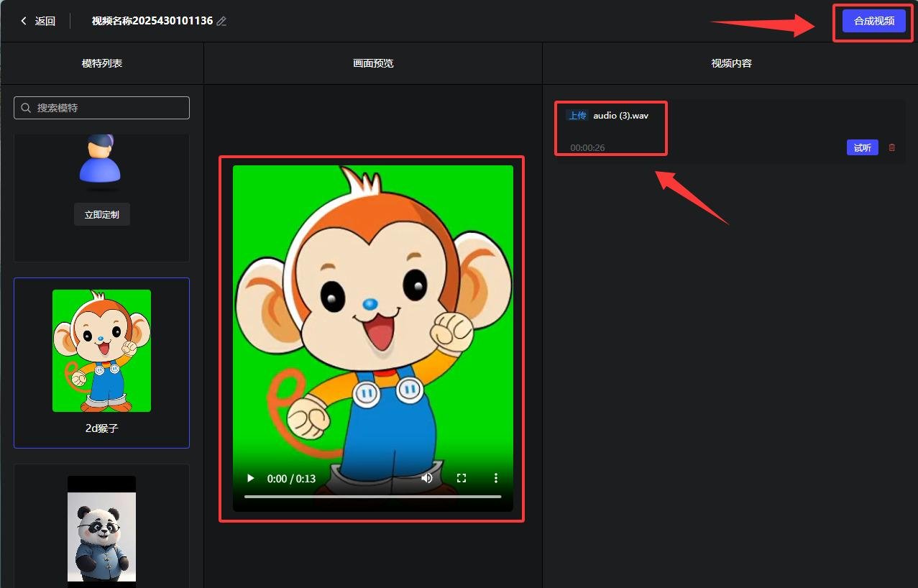This screenshot has width=918, height=588.
Task: Click the magnifier icon in model search
Action: [x=26, y=108]
